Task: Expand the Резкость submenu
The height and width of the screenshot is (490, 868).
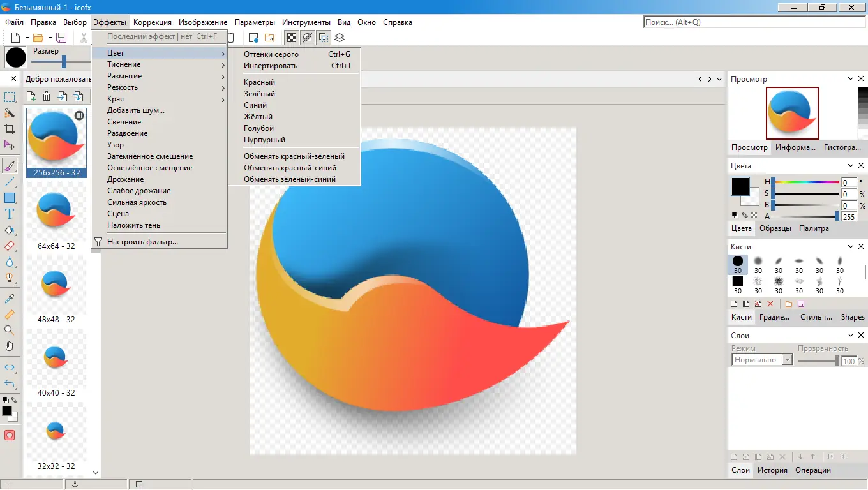Action: pyautogui.click(x=160, y=87)
